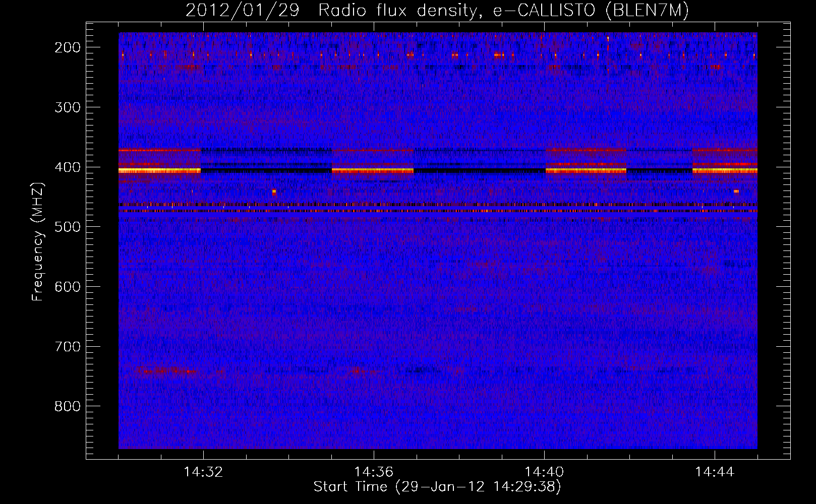This screenshot has width=816, height=504.
Task: Click the 800 frequency tick label
Action: tap(67, 406)
